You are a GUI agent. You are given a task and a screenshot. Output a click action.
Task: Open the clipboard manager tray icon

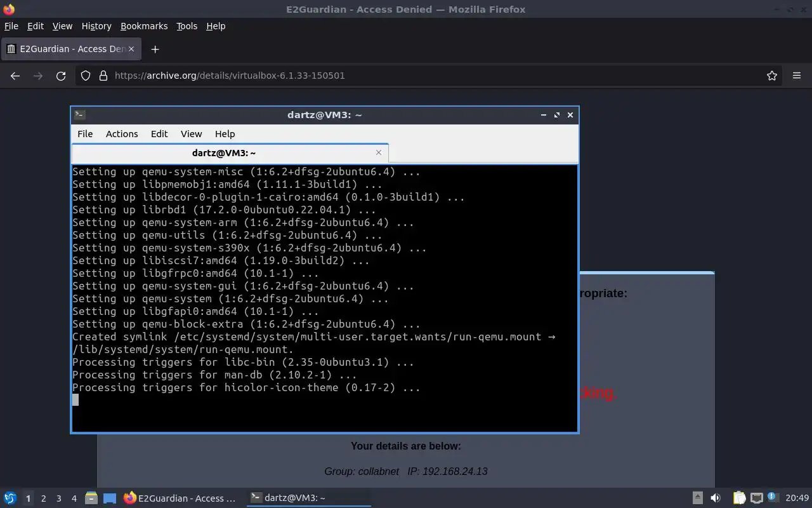coord(740,498)
